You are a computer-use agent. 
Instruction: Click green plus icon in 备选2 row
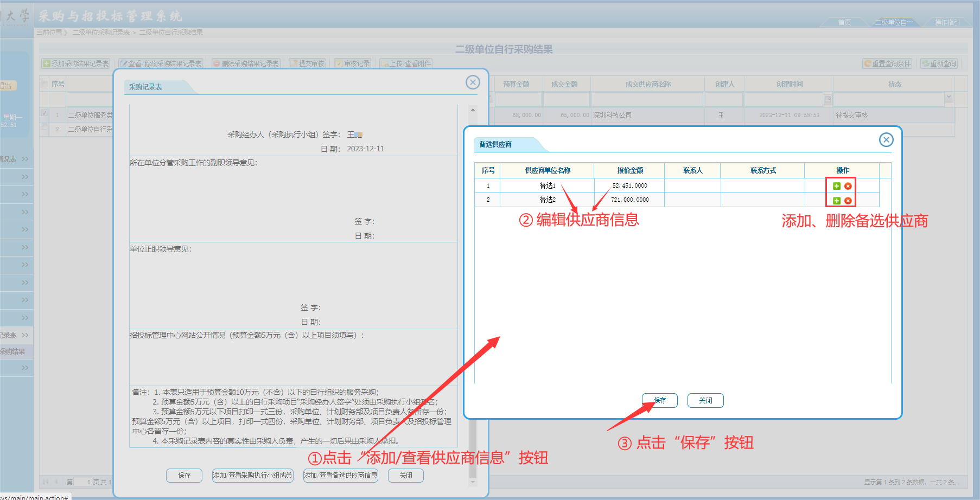coord(836,201)
